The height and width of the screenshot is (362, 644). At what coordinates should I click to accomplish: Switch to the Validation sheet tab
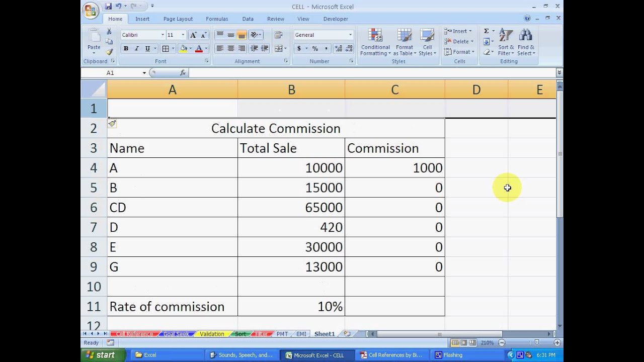coord(212,334)
